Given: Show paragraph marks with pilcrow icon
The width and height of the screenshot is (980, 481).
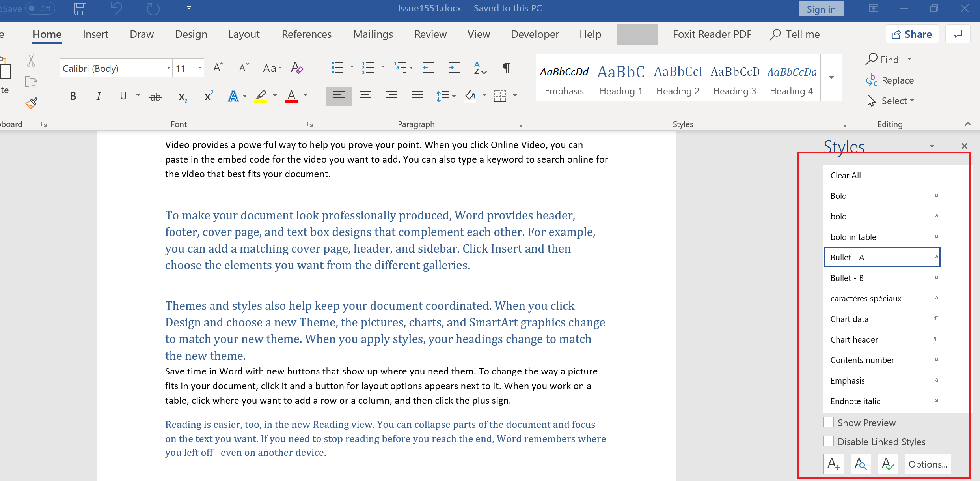Looking at the screenshot, I should [x=506, y=68].
